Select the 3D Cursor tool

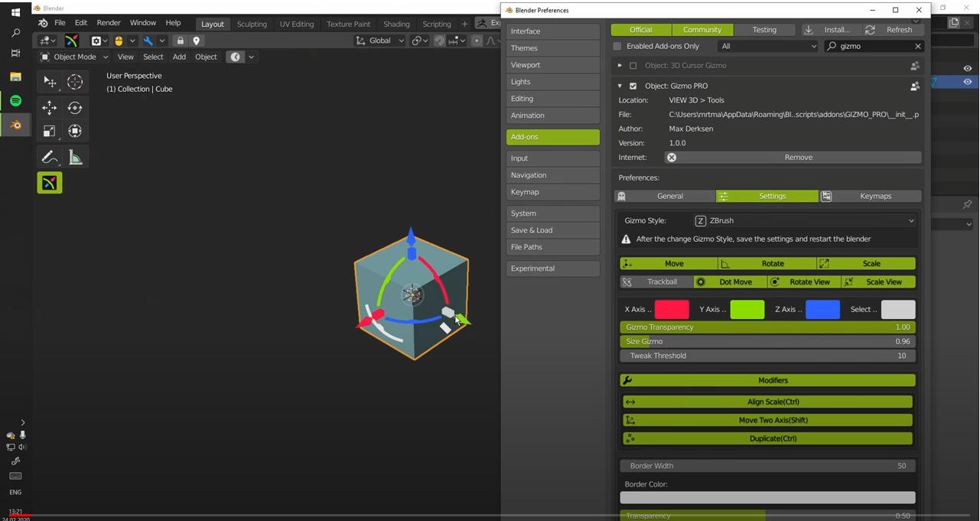coord(75,82)
